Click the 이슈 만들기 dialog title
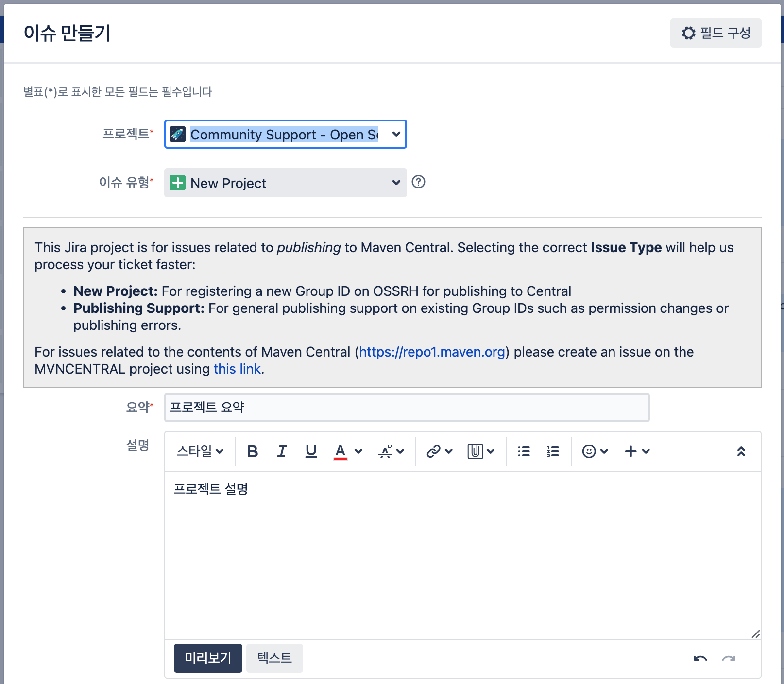This screenshot has width=784, height=684. click(x=67, y=33)
